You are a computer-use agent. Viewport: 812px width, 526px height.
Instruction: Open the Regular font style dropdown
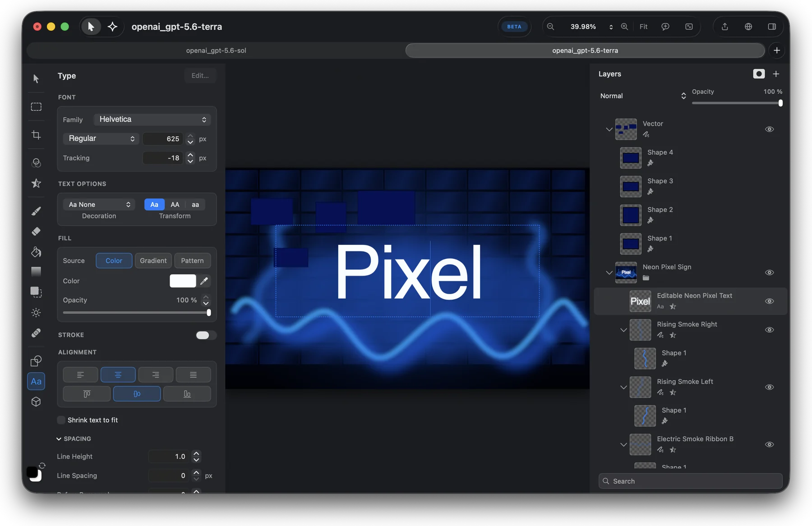(x=101, y=138)
